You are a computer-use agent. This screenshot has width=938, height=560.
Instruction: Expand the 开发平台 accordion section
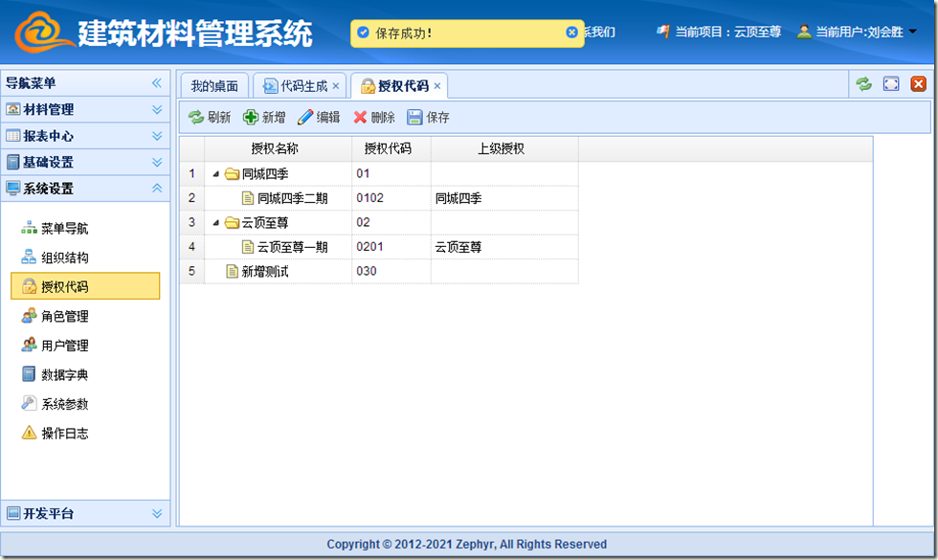(157, 514)
